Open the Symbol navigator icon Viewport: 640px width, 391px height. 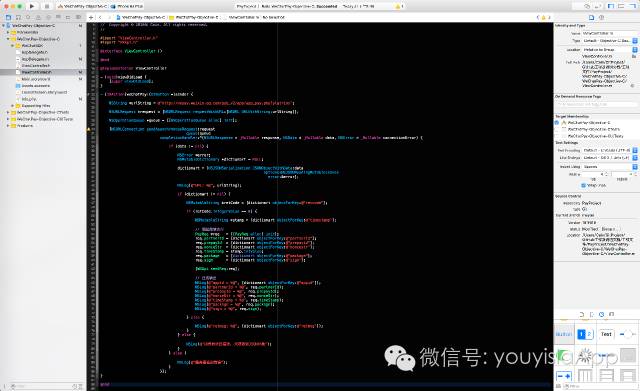[x=18, y=17]
